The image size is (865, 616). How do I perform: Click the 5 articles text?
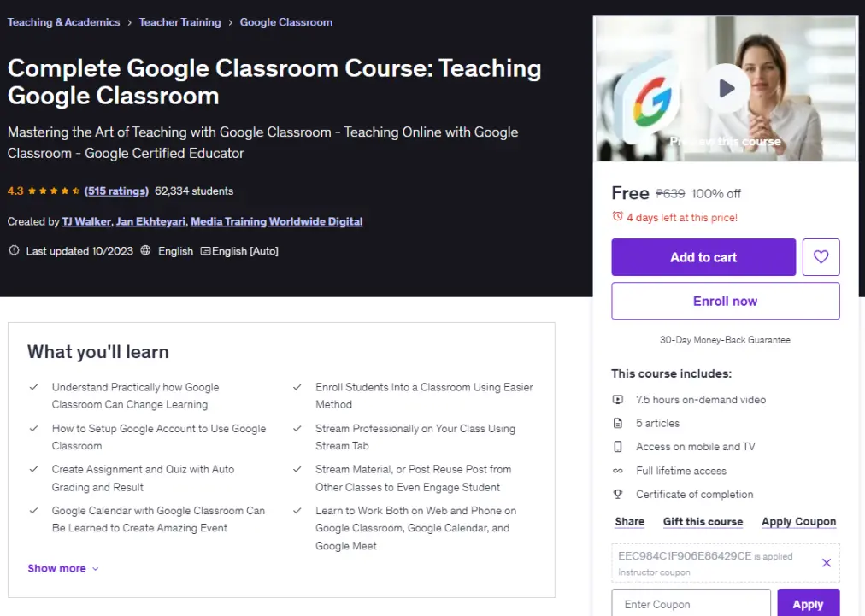click(657, 424)
